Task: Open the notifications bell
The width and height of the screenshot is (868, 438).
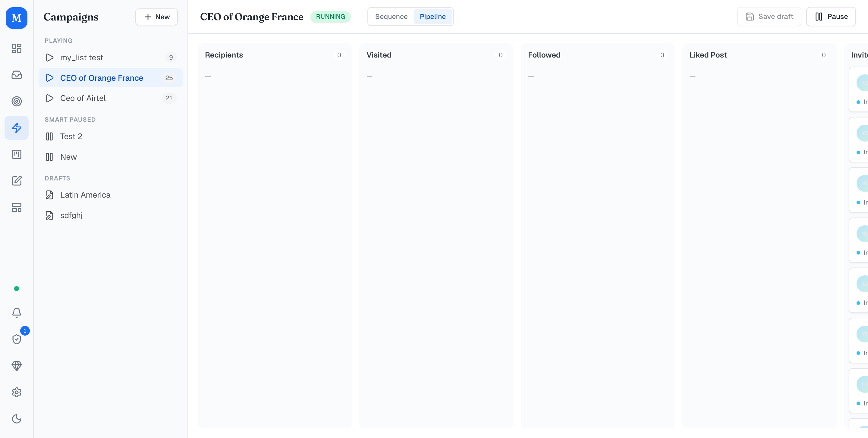Action: pyautogui.click(x=17, y=313)
